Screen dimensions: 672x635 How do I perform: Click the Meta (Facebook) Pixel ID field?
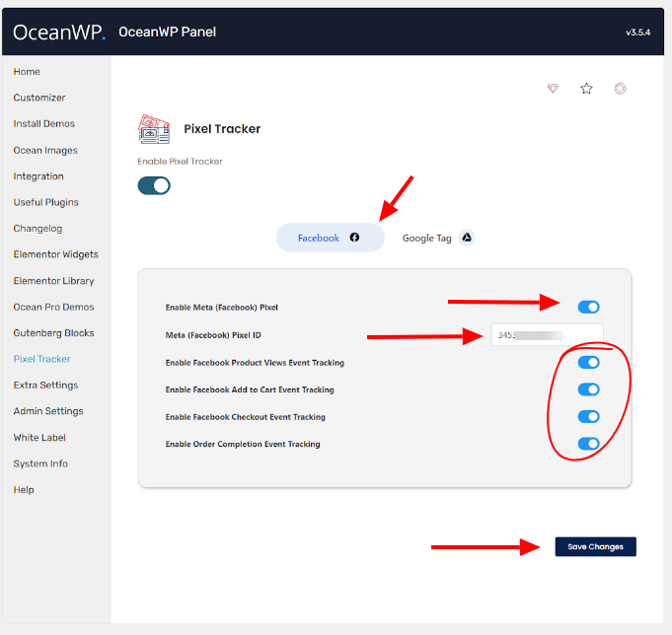coord(547,335)
